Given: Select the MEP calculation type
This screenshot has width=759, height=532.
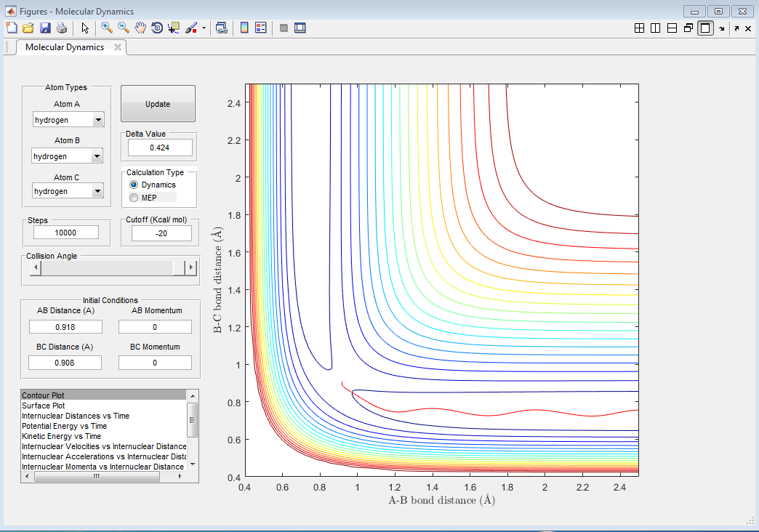Looking at the screenshot, I should click(134, 198).
